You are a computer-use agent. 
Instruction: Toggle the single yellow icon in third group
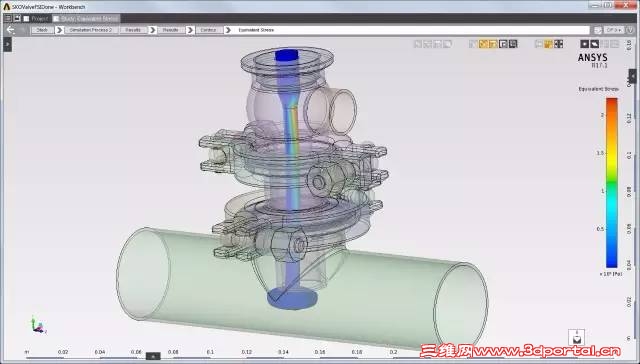click(x=549, y=44)
